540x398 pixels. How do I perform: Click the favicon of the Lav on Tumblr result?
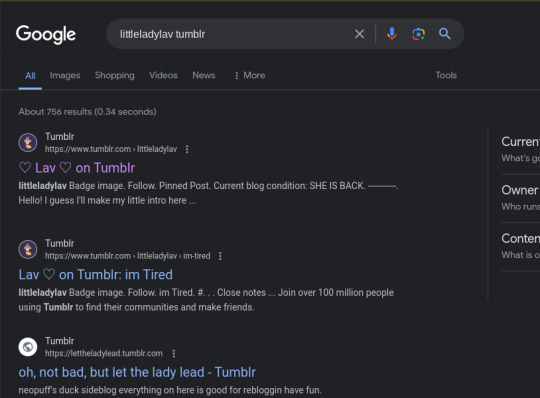[x=28, y=143]
